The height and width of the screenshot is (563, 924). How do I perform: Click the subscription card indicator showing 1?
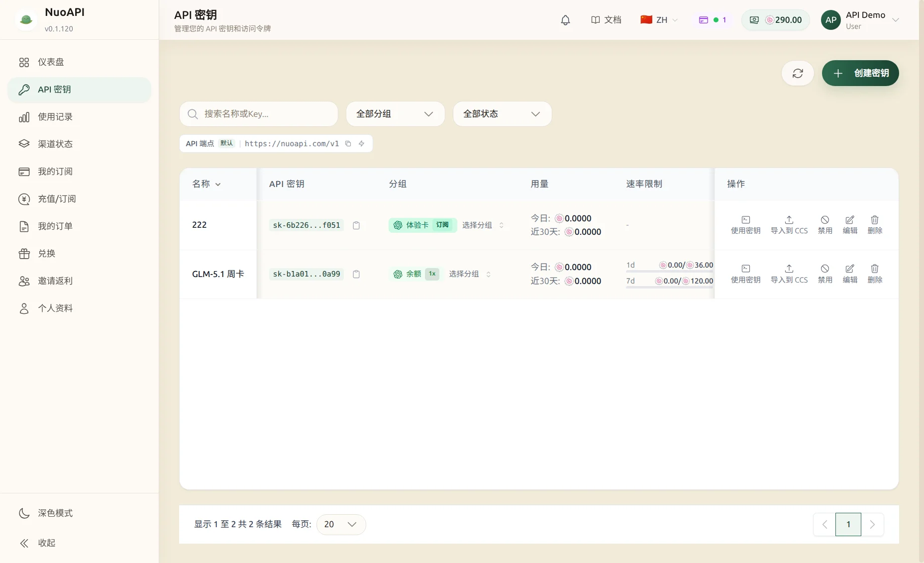pyautogui.click(x=713, y=20)
